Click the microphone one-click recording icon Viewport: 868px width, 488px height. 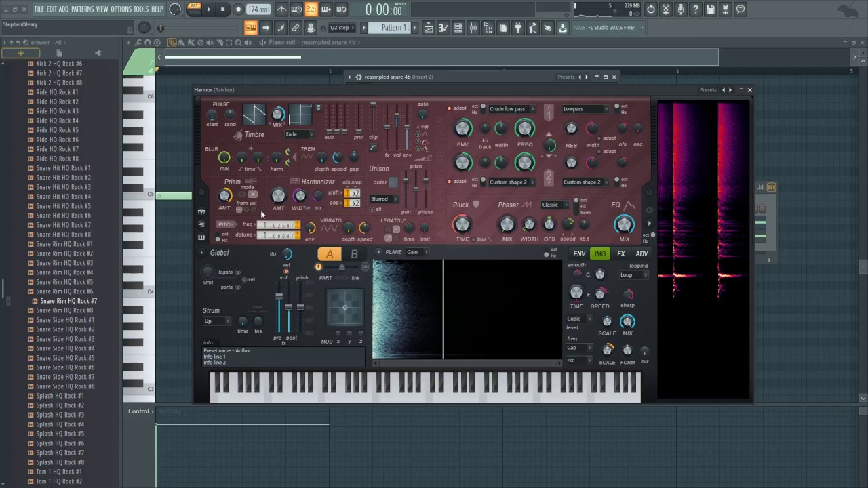point(681,9)
